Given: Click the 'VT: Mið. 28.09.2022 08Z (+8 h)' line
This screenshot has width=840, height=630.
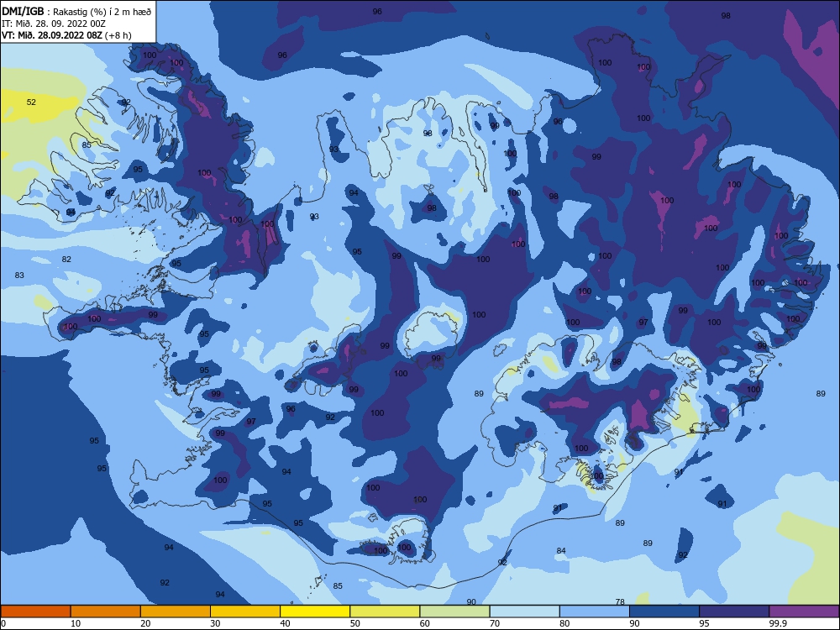Looking at the screenshot, I should point(66,35).
